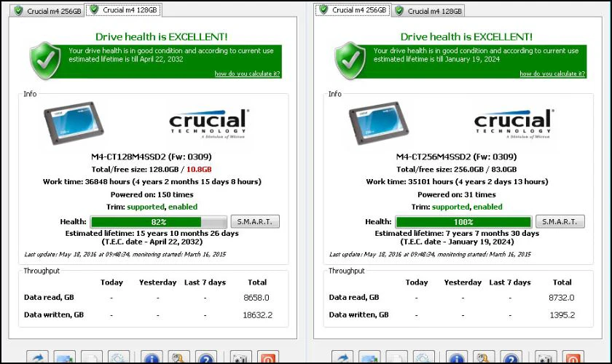
Task: Click the SSD drive picture in the M4-CT128M4SSD2 panel
Action: (x=74, y=122)
